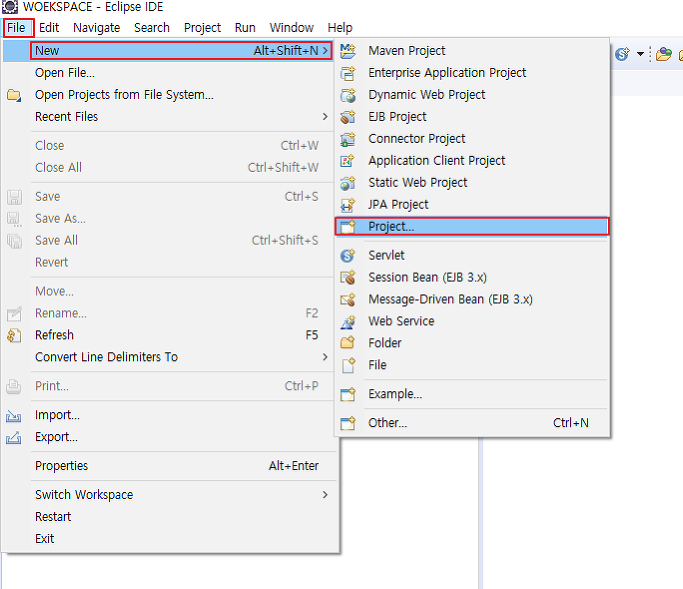This screenshot has width=683, height=589.
Task: Click the Example... wizard icon
Action: coord(348,394)
